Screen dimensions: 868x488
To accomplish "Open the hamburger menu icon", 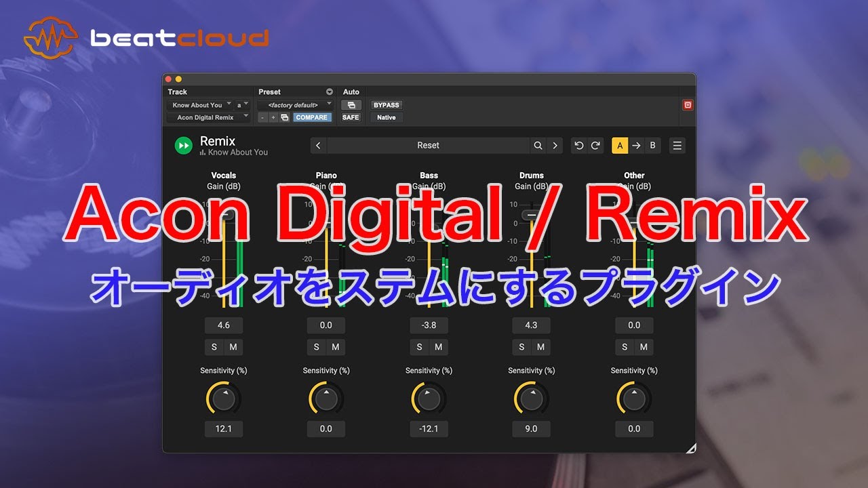I will 677,145.
